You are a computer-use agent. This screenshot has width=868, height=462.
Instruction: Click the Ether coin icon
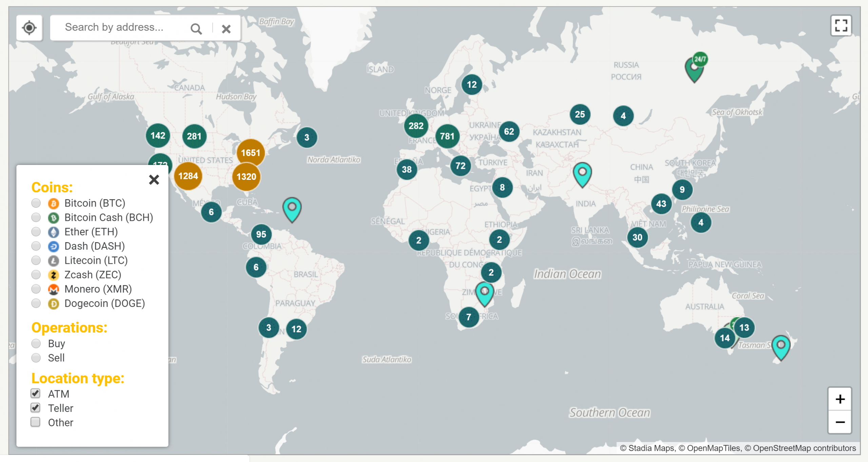pyautogui.click(x=54, y=232)
